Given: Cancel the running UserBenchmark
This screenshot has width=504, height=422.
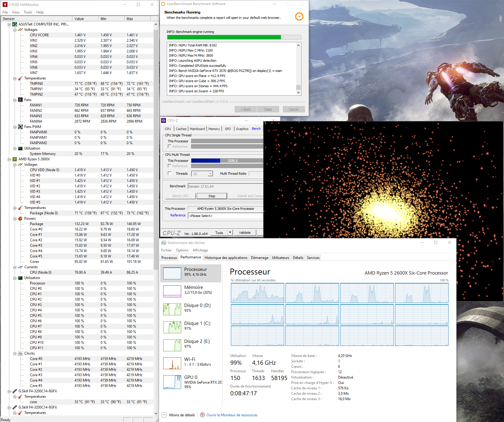Looking at the screenshot, I should tap(293, 109).
